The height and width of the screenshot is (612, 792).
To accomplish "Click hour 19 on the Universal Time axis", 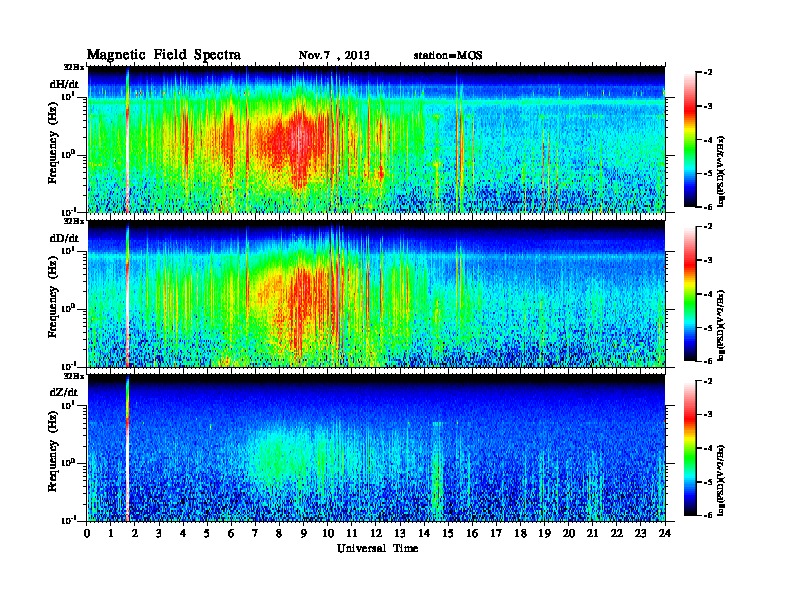I will click(x=544, y=534).
